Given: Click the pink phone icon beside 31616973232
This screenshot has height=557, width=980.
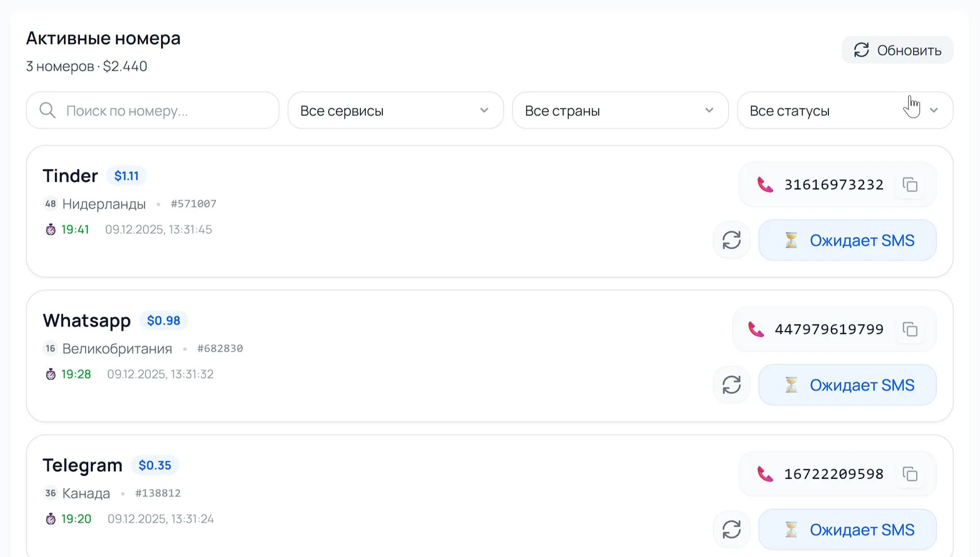Looking at the screenshot, I should 765,185.
